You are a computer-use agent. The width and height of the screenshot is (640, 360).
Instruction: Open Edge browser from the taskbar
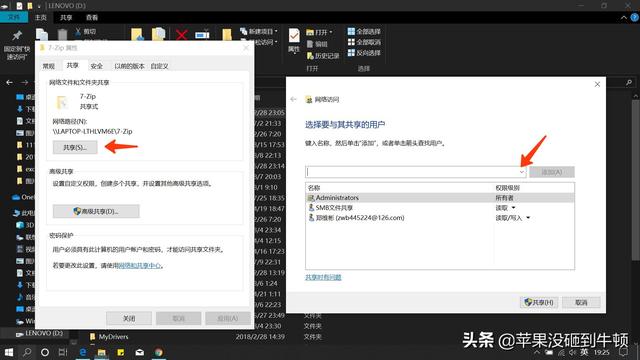pos(83,352)
